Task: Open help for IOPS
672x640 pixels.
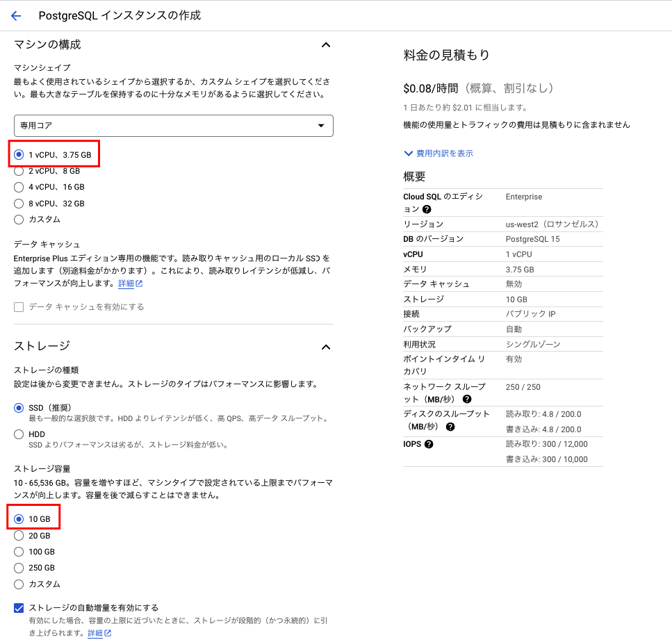Action: pos(429,443)
